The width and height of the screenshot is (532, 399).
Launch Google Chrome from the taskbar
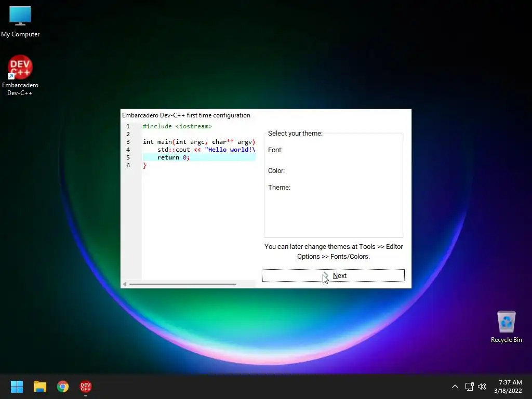click(63, 387)
